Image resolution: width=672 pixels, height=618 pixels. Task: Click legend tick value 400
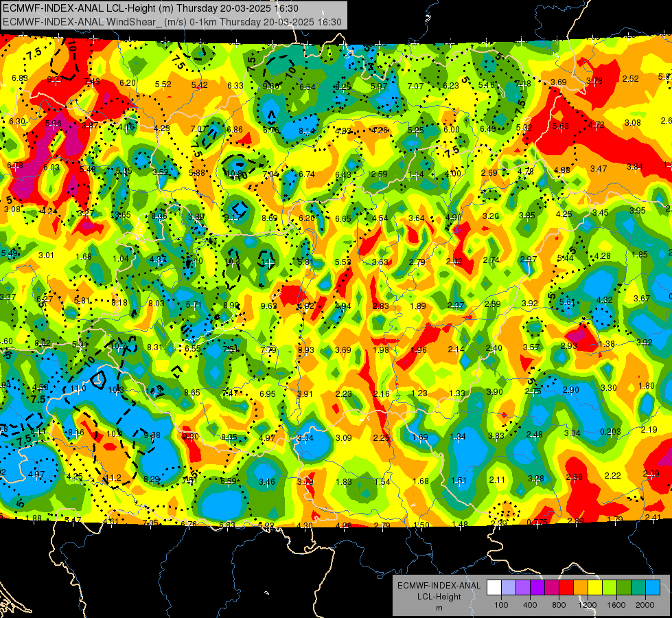point(530,605)
